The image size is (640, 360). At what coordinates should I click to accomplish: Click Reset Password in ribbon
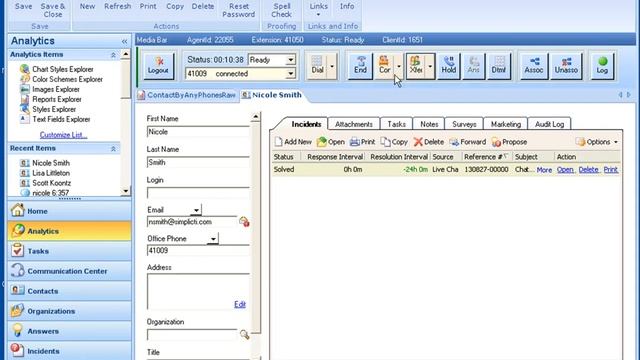coord(238,10)
